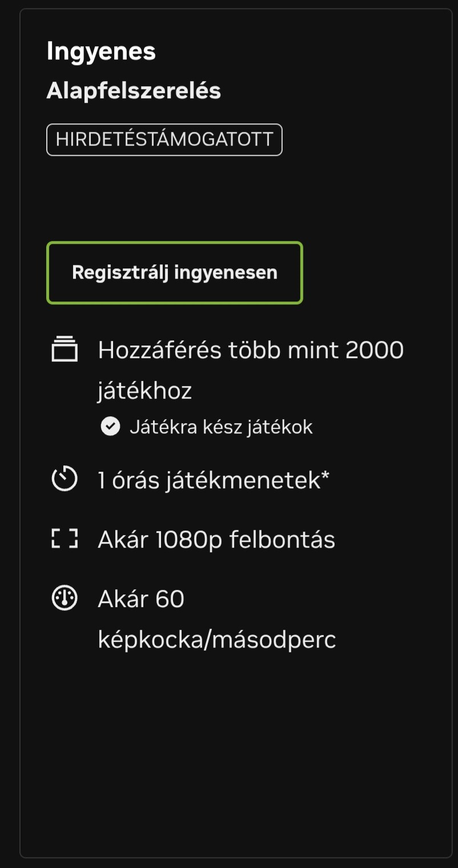Click the checkmark circle icon
The image size is (458, 868).
click(x=110, y=427)
